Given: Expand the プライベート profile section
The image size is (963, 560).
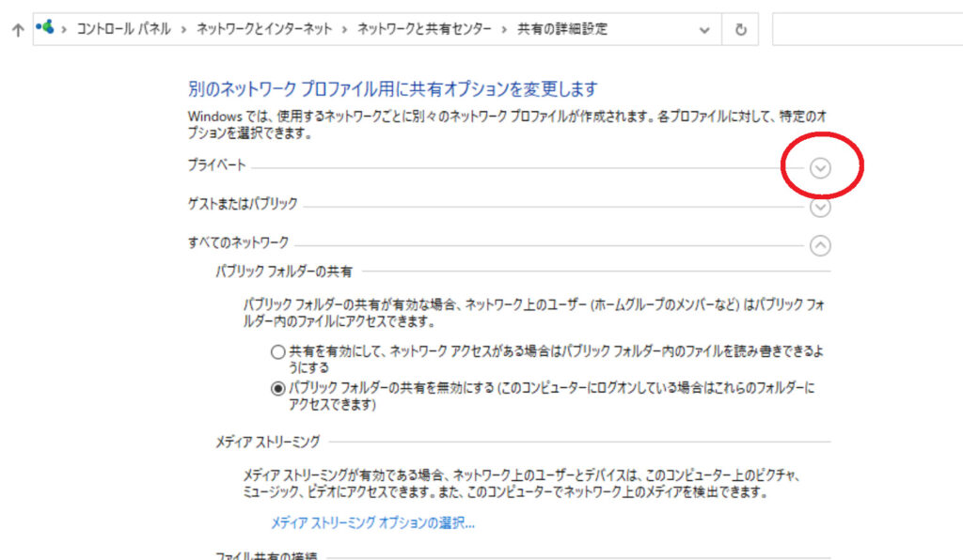Looking at the screenshot, I should pos(821,165).
